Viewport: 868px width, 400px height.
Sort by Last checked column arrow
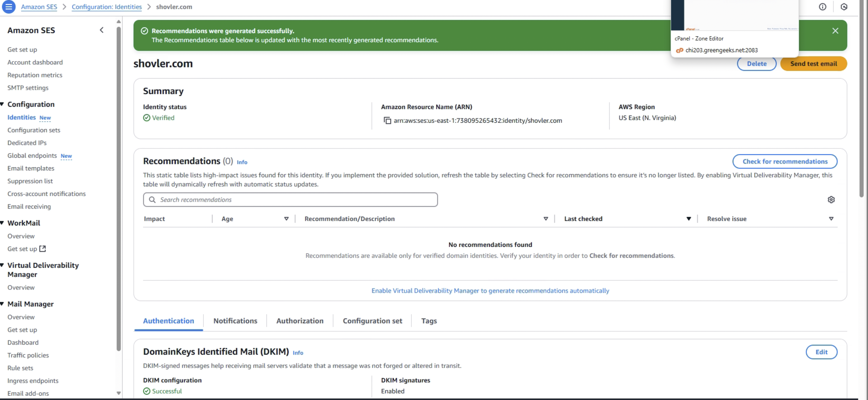[688, 219]
